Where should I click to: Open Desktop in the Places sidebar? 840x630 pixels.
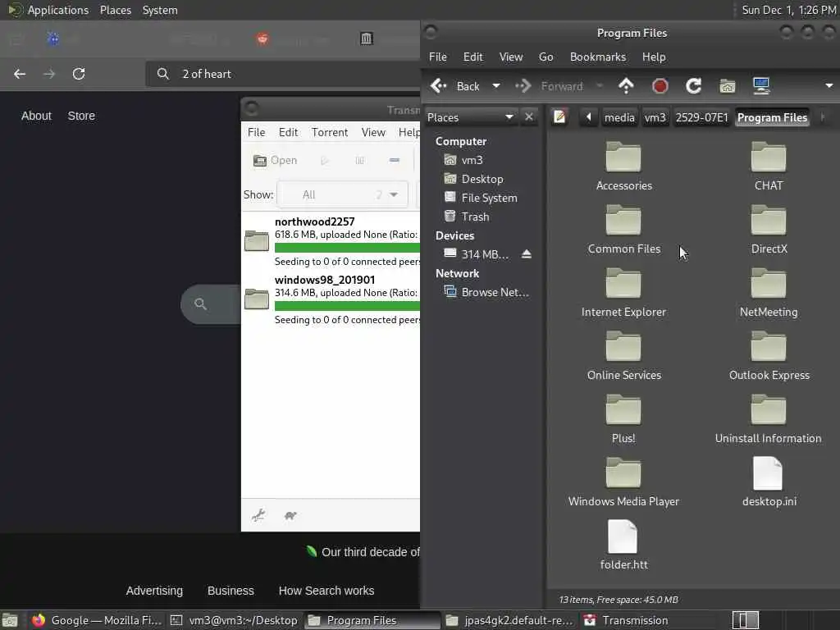[x=474, y=179]
